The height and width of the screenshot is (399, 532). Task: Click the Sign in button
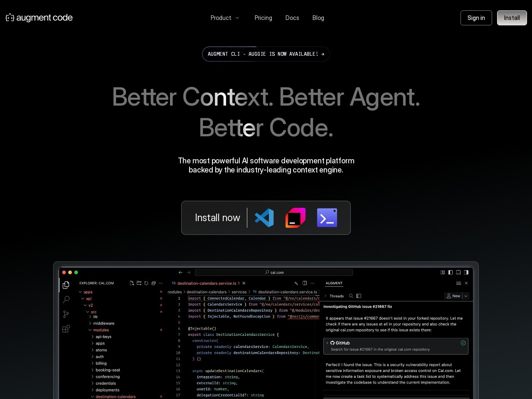[476, 18]
